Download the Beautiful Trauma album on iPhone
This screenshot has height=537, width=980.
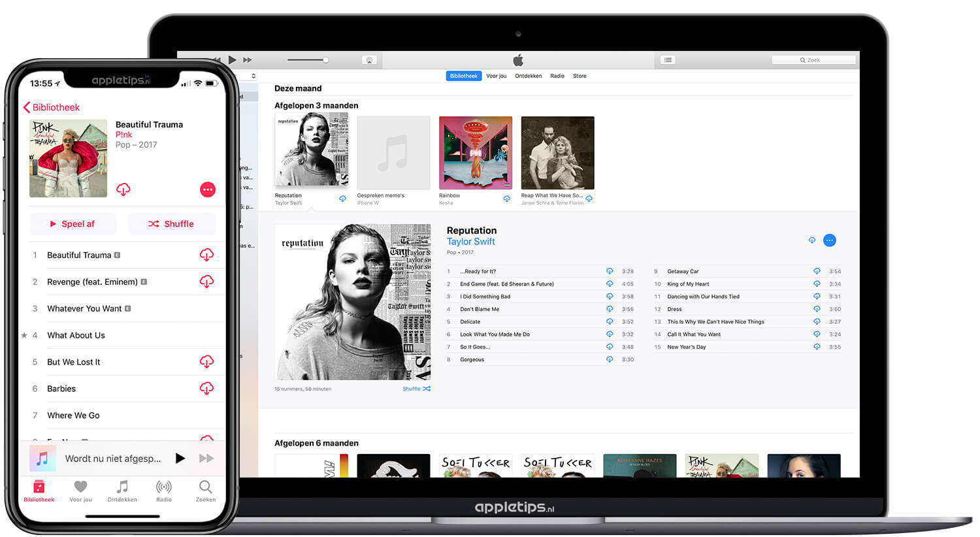pyautogui.click(x=123, y=189)
